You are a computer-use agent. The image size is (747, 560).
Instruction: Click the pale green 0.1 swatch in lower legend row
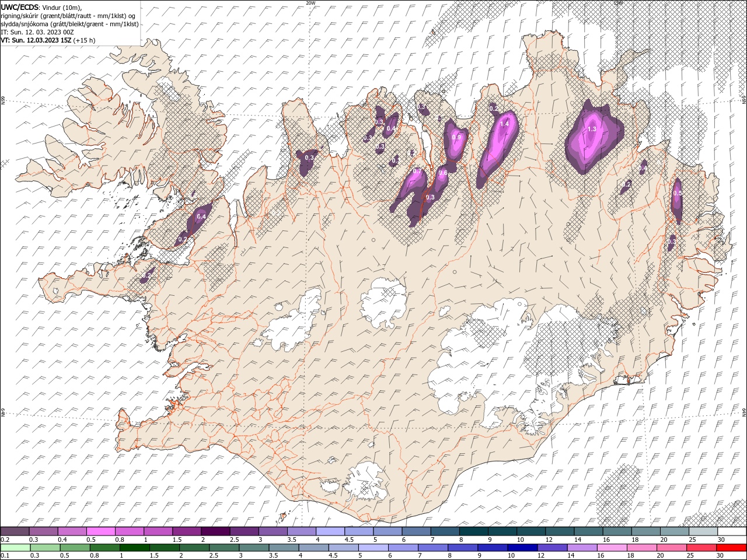(x=15, y=548)
